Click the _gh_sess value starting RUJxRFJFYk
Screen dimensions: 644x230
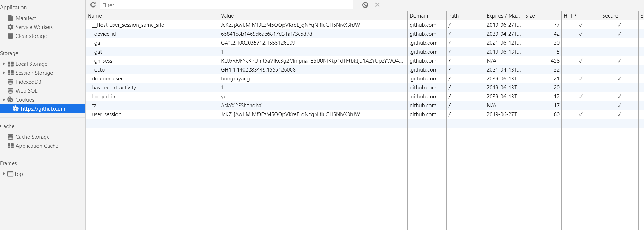click(x=312, y=61)
